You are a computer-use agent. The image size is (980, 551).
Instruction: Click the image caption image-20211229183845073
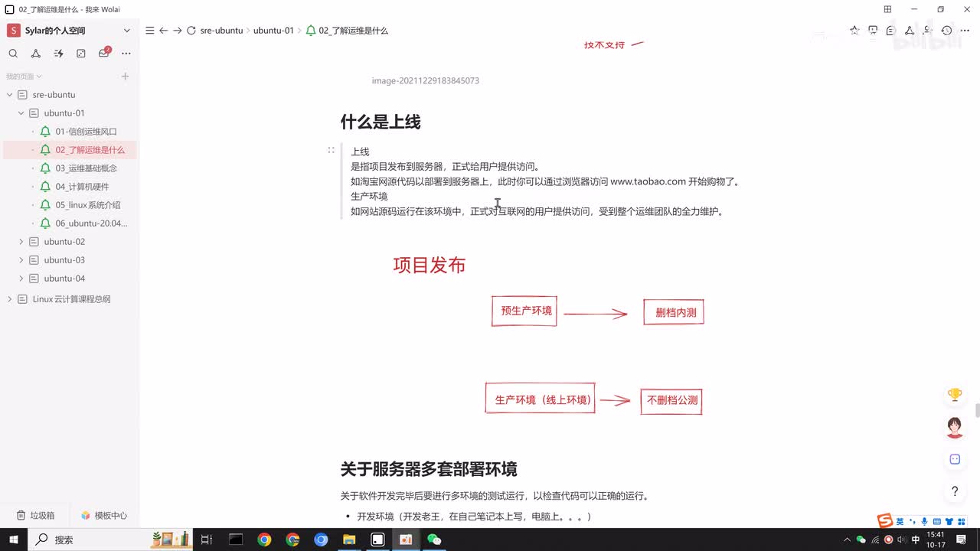(426, 80)
